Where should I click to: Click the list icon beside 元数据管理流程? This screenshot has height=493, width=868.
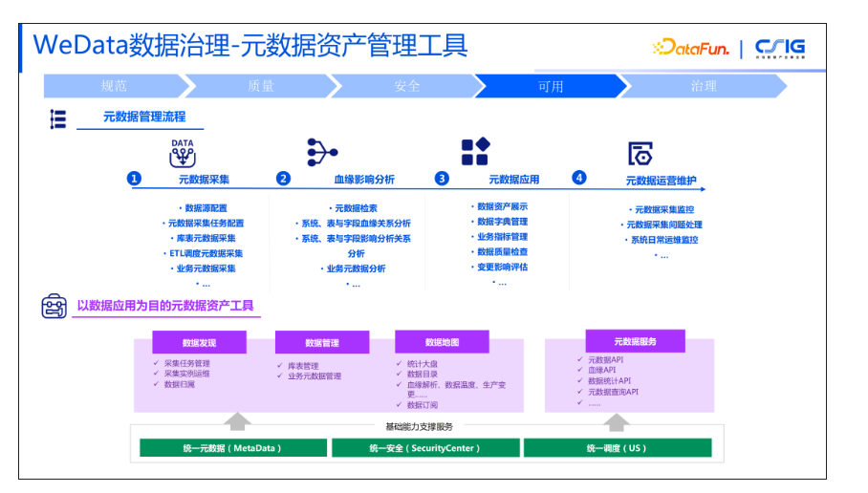coord(58,119)
